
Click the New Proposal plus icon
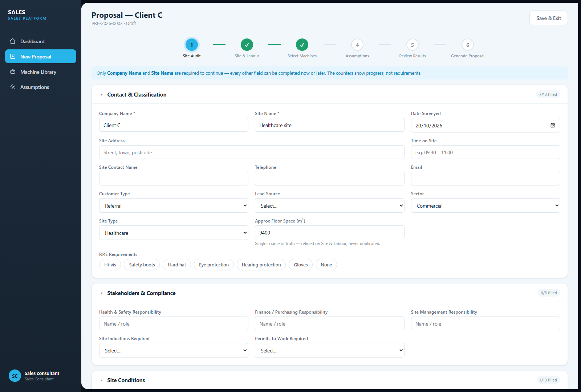tap(13, 57)
